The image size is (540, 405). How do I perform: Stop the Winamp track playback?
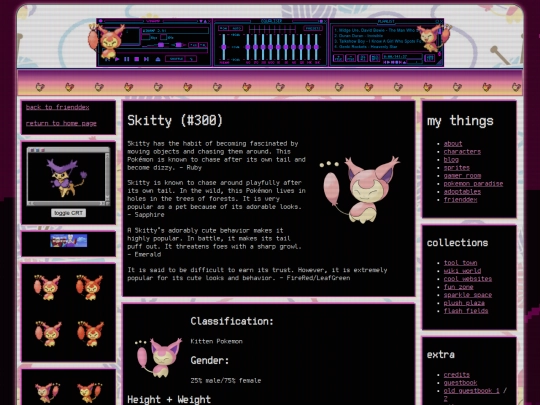tap(136, 59)
